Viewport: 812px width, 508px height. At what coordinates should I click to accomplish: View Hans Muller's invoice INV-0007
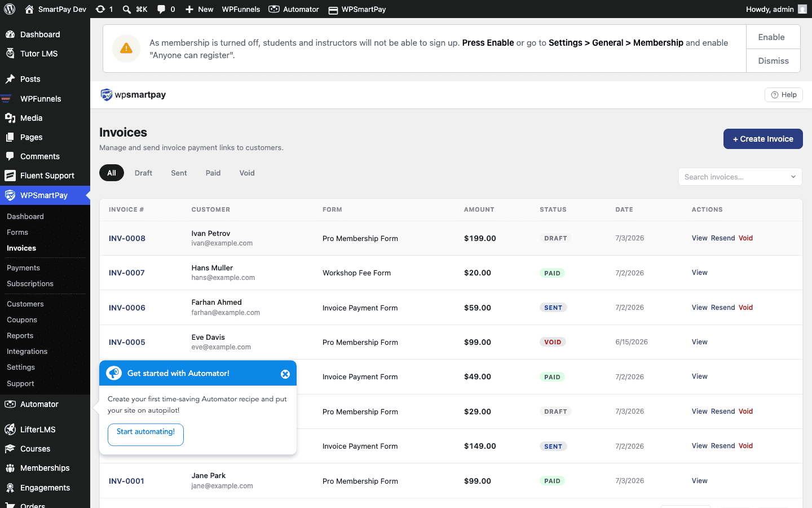pyautogui.click(x=699, y=273)
